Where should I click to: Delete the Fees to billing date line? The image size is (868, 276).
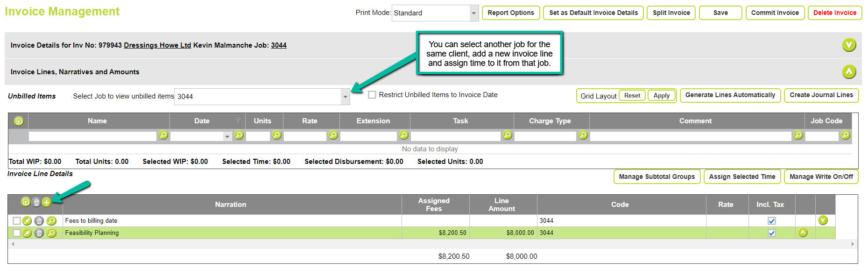pos(39,221)
